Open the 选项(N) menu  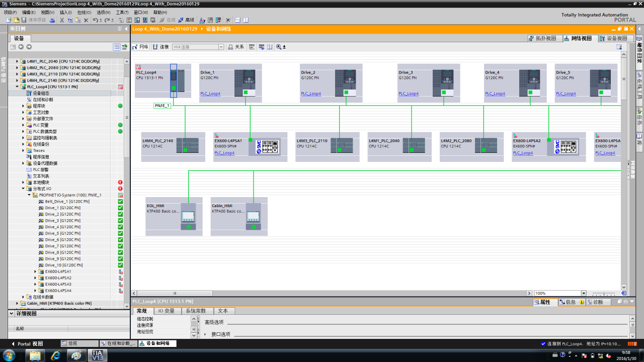pos(104,12)
